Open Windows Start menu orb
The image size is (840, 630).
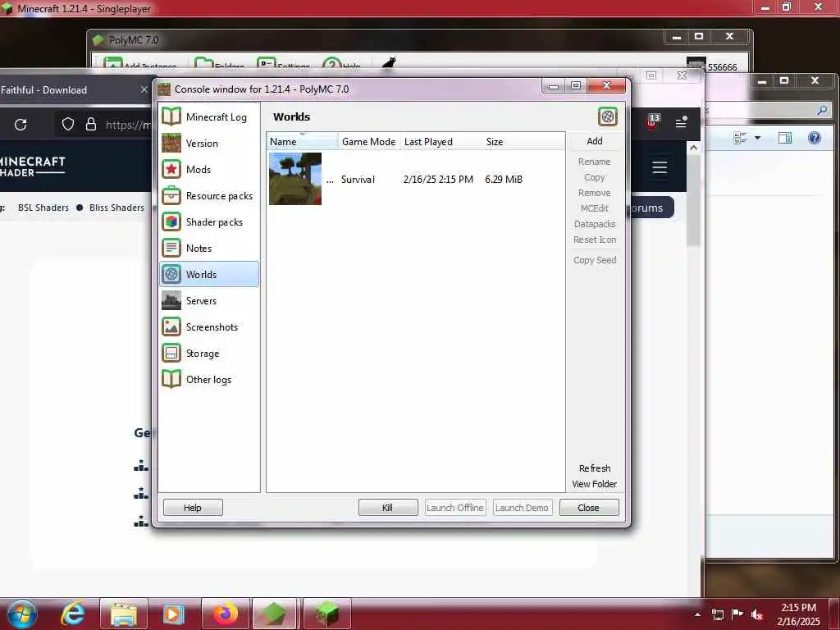point(22,614)
